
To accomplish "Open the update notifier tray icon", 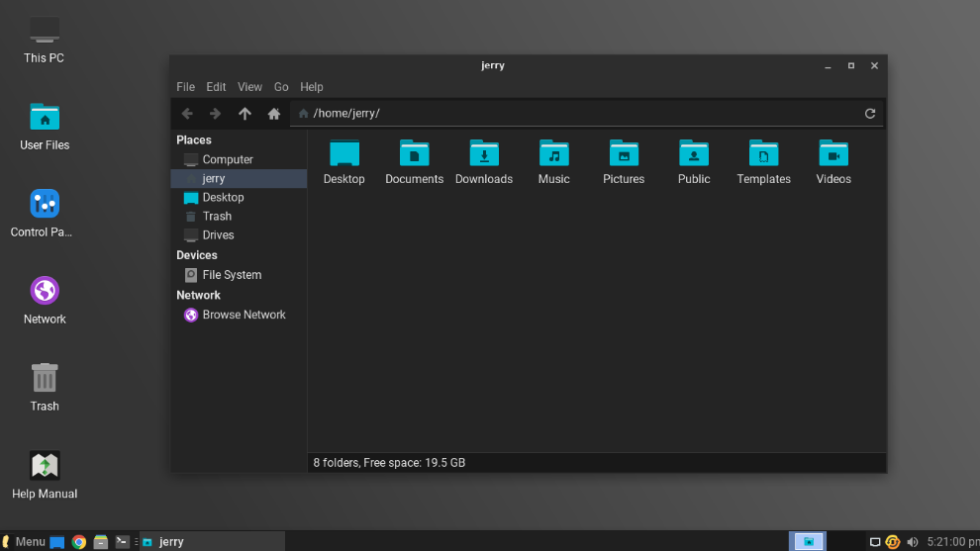I will [893, 542].
